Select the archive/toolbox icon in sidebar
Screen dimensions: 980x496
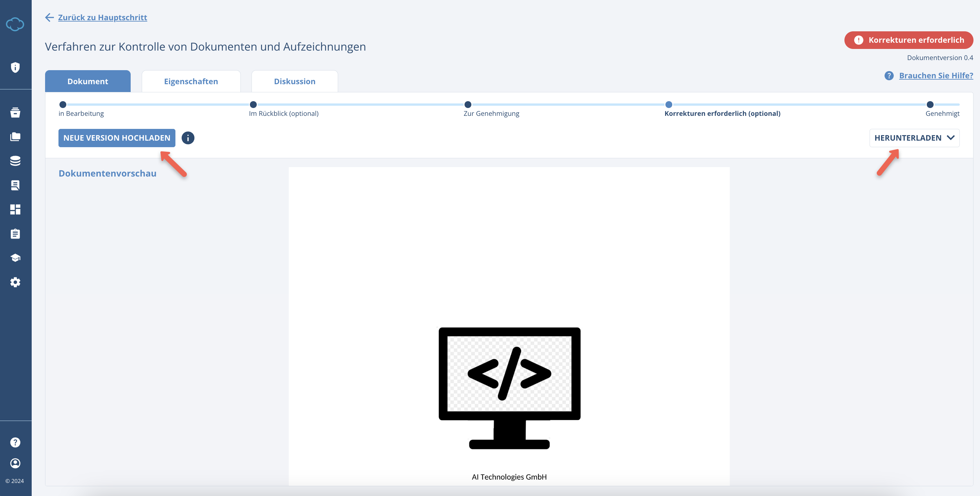(15, 113)
